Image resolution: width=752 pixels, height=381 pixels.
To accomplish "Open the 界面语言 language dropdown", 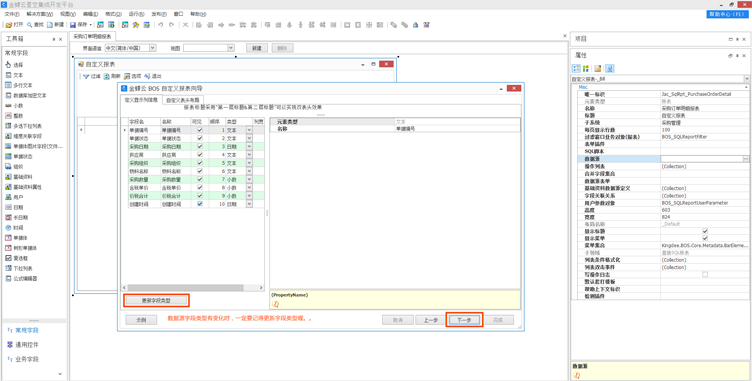I will pyautogui.click(x=153, y=48).
